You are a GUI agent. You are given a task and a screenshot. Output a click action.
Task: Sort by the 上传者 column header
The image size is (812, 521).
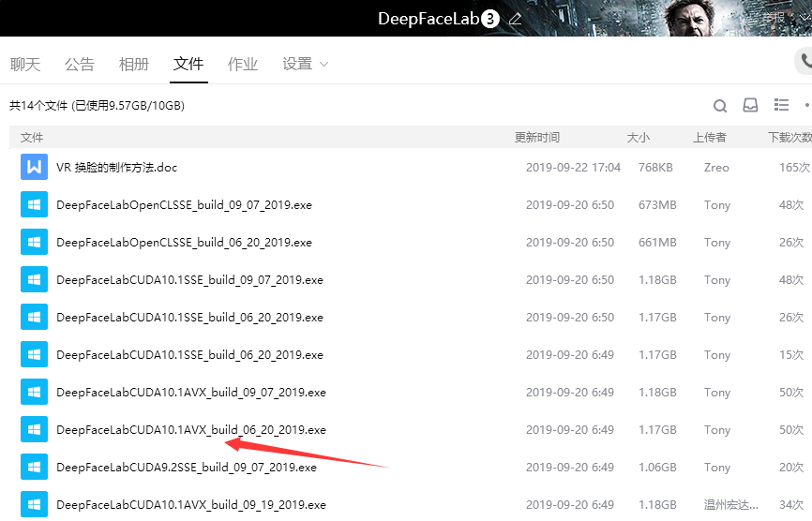710,138
